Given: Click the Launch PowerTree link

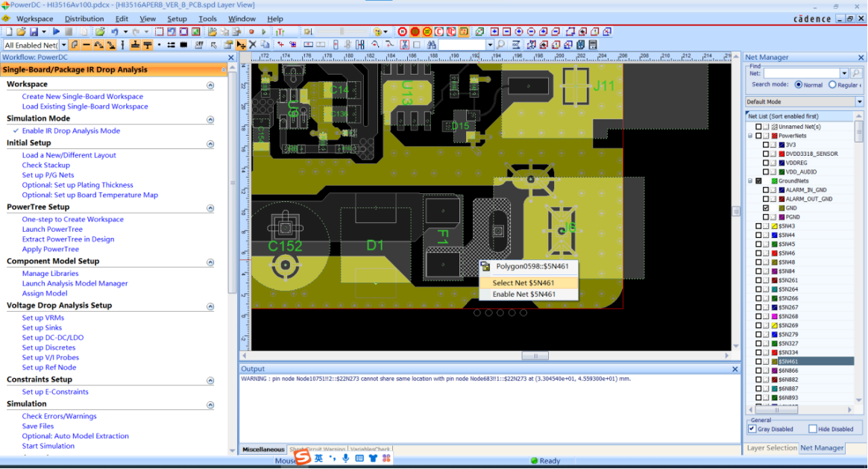Looking at the screenshot, I should pos(52,229).
